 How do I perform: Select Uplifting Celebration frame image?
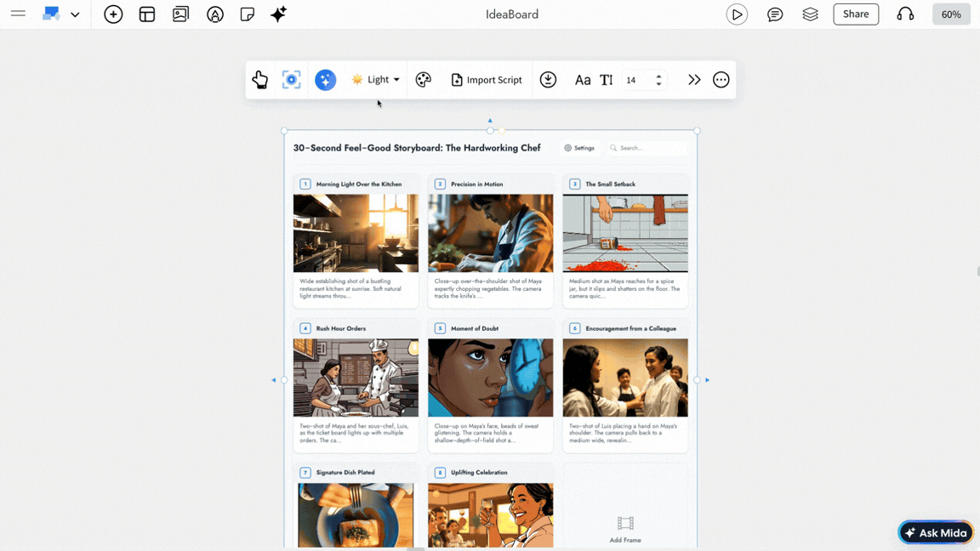[x=491, y=514]
